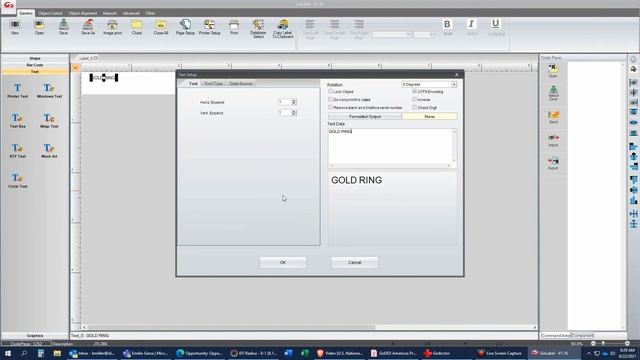
Task: Click the Vert. Expand spinner arrows
Action: click(294, 112)
